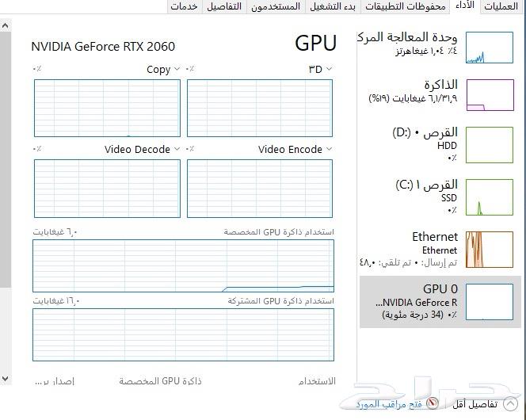Switch to the المستخدمون tab
Viewport: 526px width, 420px height.
(x=276, y=6)
